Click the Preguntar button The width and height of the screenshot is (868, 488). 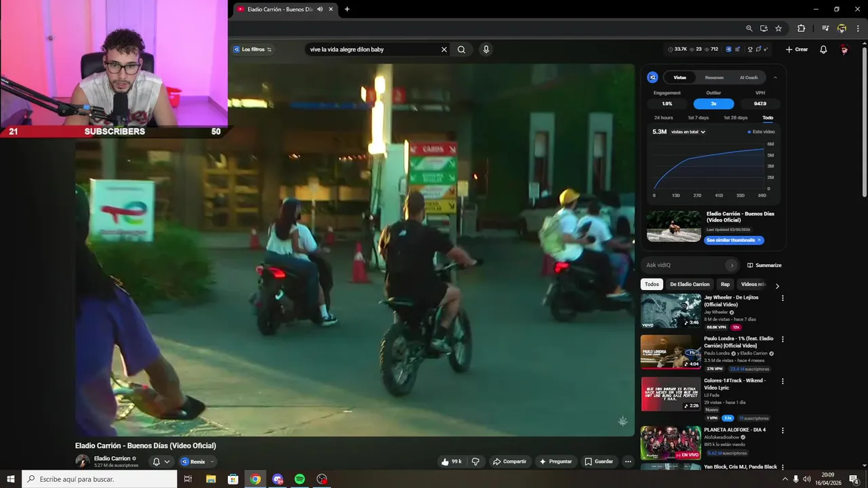[555, 462]
